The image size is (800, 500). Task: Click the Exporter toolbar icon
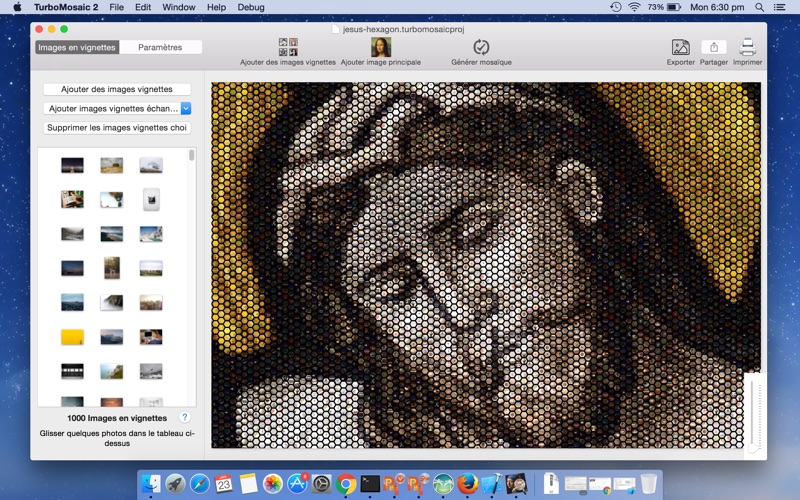pyautogui.click(x=680, y=47)
